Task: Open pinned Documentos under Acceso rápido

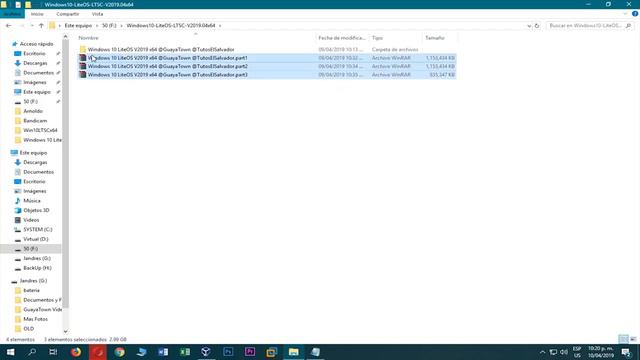Action: click(x=38, y=73)
